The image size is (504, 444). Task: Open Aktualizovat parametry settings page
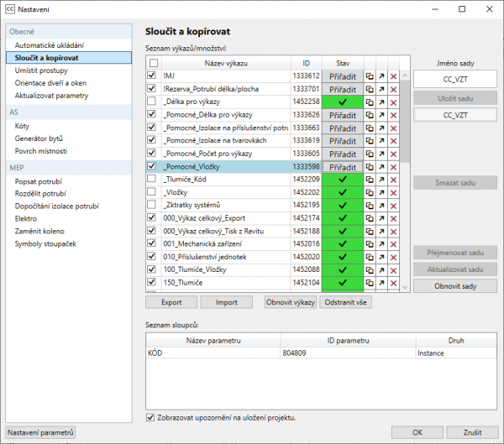(51, 96)
